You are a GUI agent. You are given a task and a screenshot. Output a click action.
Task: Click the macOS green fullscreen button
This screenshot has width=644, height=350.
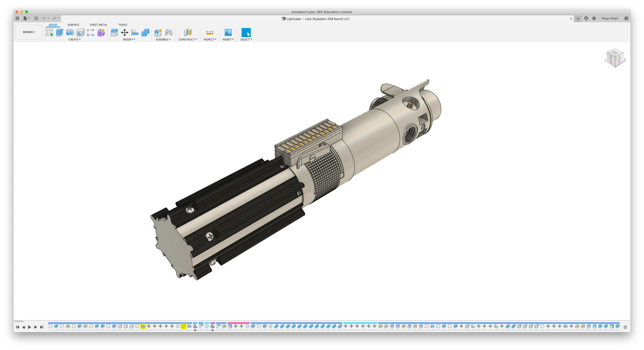click(x=27, y=12)
